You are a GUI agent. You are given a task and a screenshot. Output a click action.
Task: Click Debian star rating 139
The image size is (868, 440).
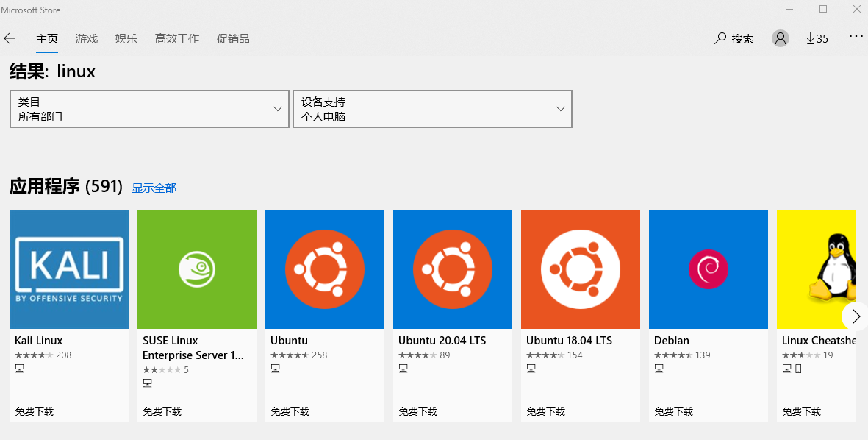click(683, 355)
